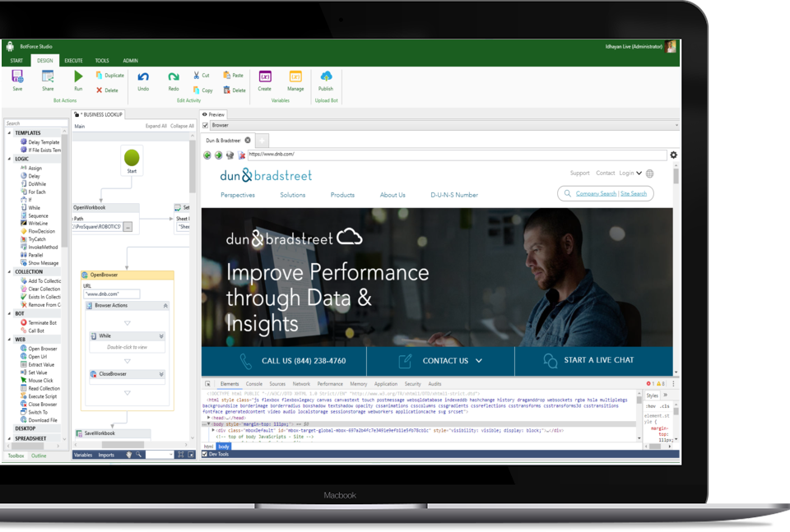Click the stop loading icon with red X
This screenshot has height=532, width=790.
[x=241, y=155]
